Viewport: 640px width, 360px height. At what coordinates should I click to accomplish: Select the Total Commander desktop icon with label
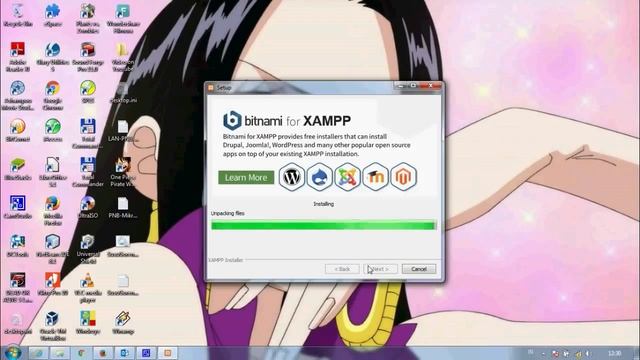(x=88, y=172)
